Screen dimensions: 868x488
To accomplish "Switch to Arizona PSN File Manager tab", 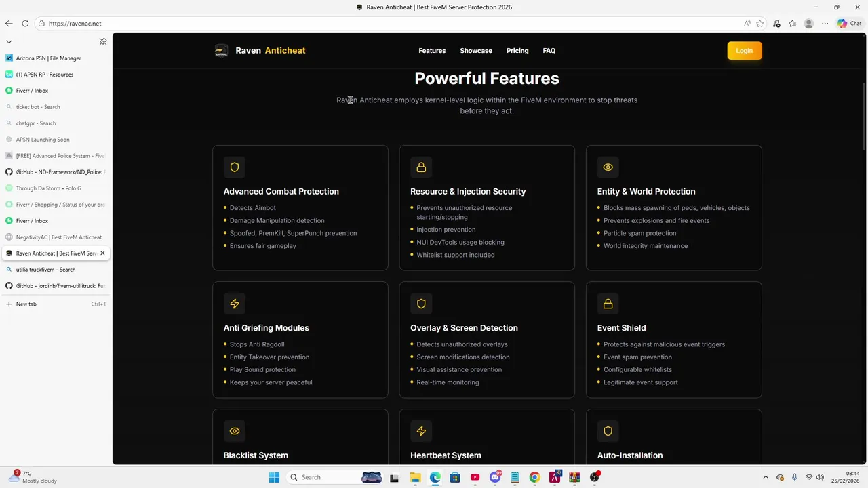I will click(55, 58).
